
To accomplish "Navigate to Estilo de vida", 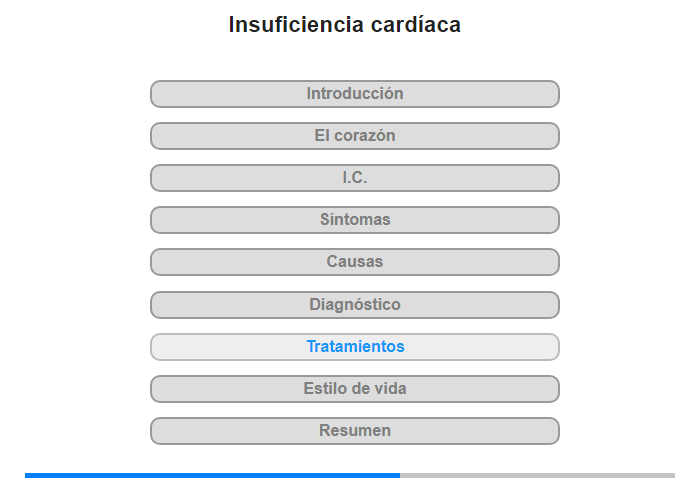I will [x=354, y=388].
